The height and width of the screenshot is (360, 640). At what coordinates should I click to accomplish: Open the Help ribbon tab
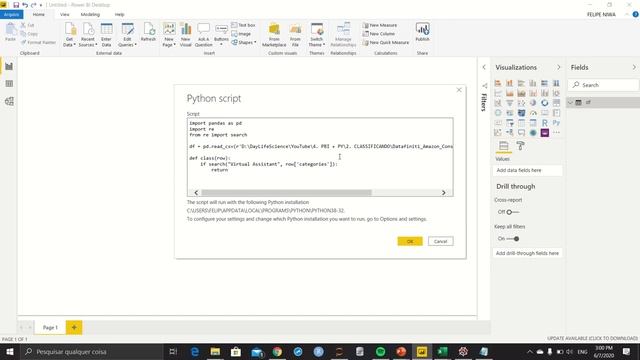(119, 14)
